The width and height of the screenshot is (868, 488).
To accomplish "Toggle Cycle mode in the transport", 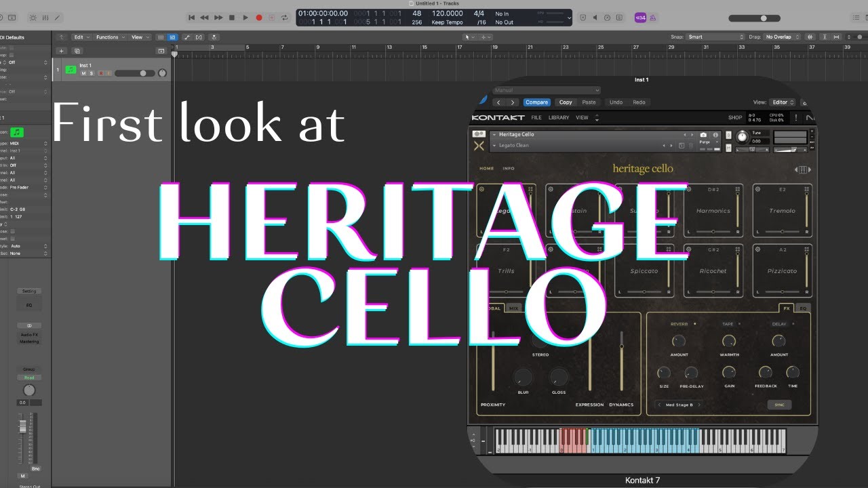I will [x=285, y=18].
